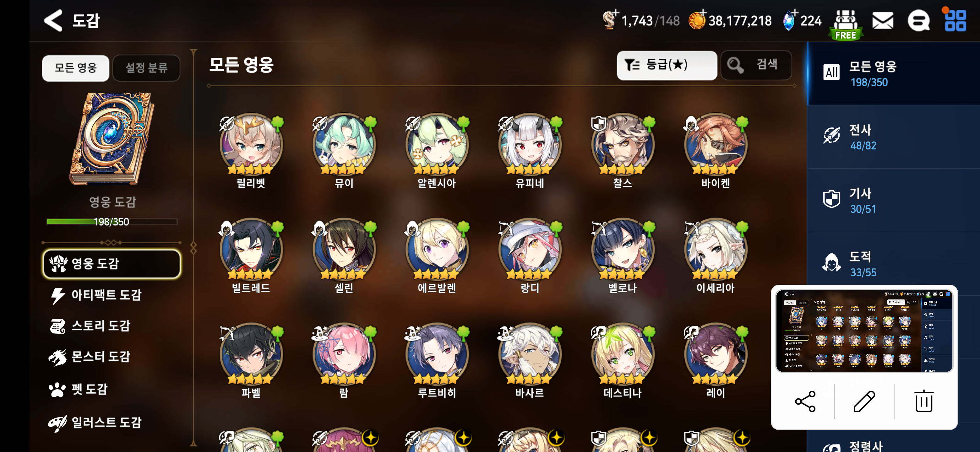Click the 검색 search field

[756, 65]
